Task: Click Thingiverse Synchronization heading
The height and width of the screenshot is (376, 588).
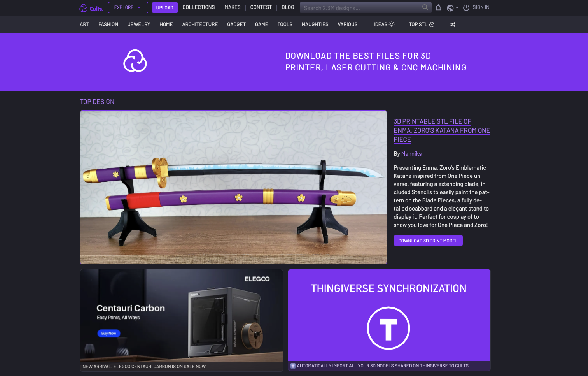Action: pyautogui.click(x=389, y=288)
